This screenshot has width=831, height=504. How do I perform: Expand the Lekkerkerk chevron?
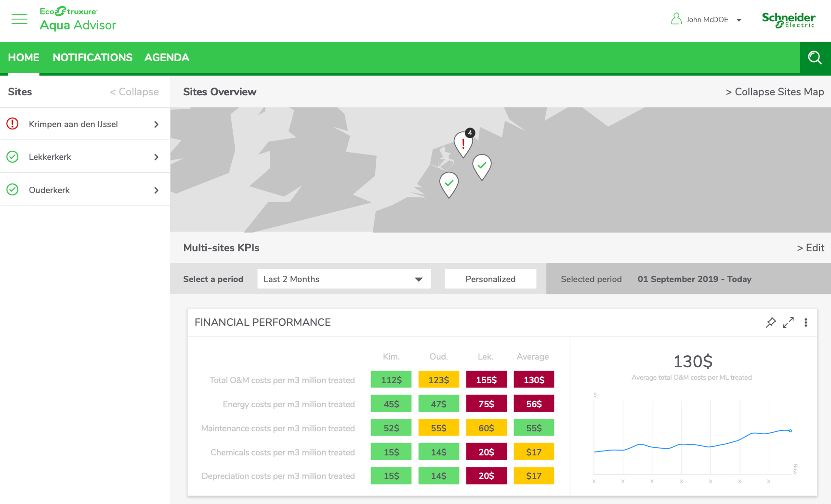(156, 157)
